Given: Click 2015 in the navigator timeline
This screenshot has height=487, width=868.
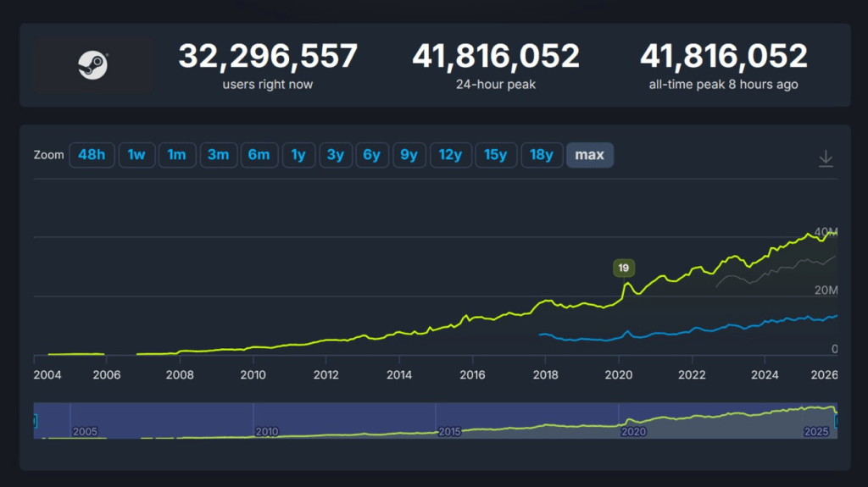Looking at the screenshot, I should point(450,431).
